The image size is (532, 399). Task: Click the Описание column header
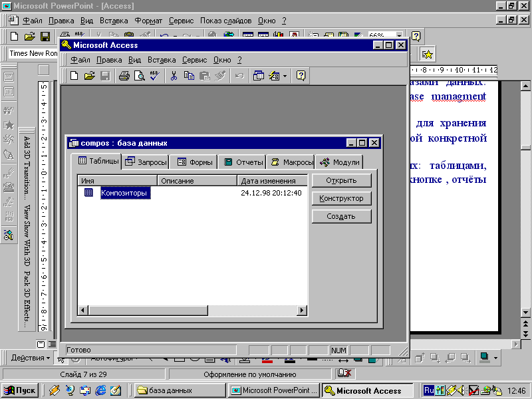click(197, 181)
